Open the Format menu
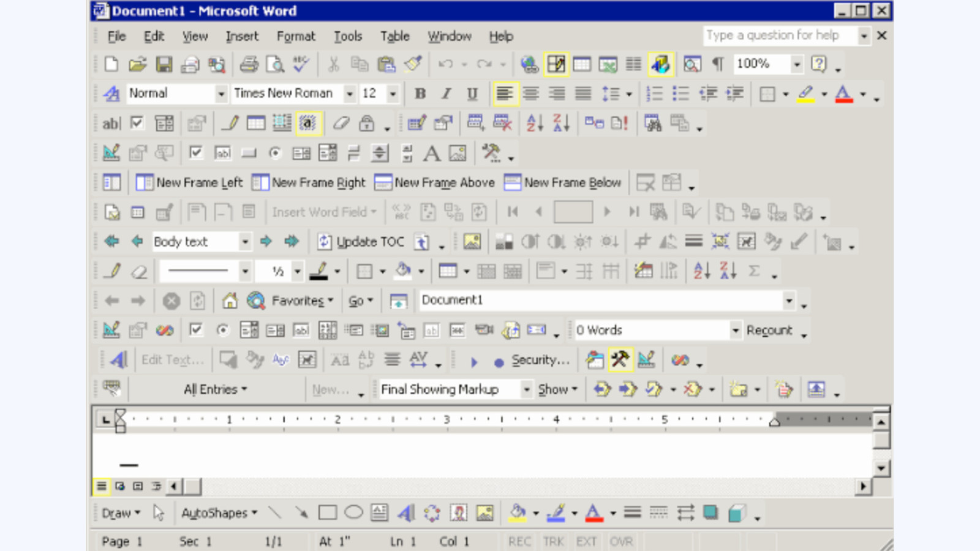The height and width of the screenshot is (551, 980). [296, 36]
